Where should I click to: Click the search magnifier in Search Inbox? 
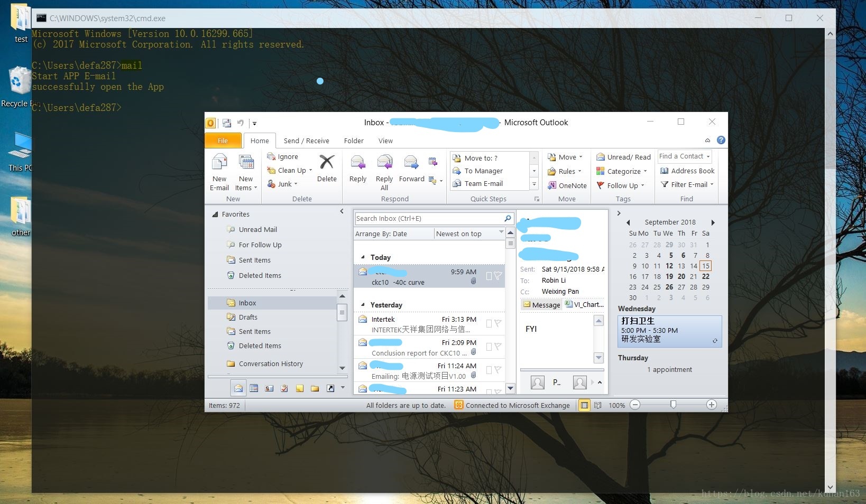(508, 218)
